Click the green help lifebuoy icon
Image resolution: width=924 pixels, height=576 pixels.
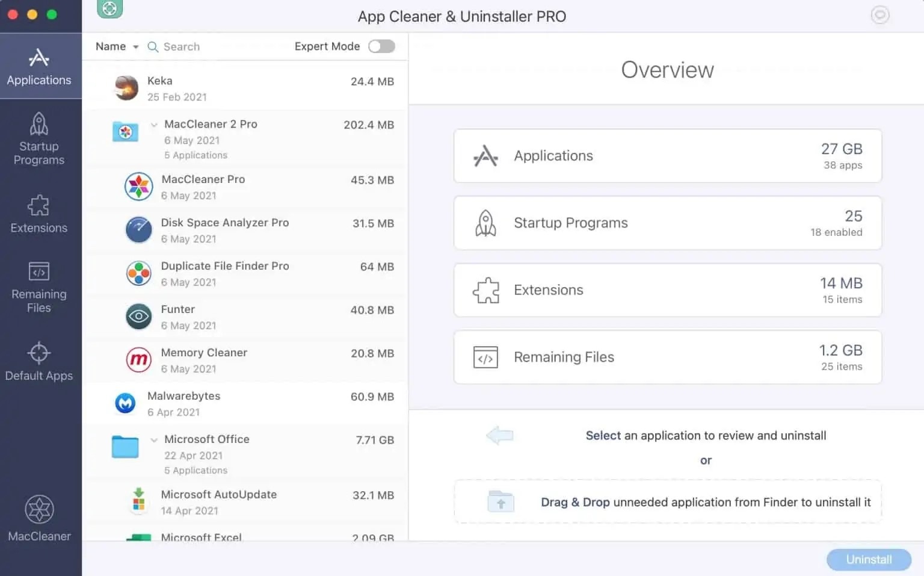pyautogui.click(x=109, y=8)
